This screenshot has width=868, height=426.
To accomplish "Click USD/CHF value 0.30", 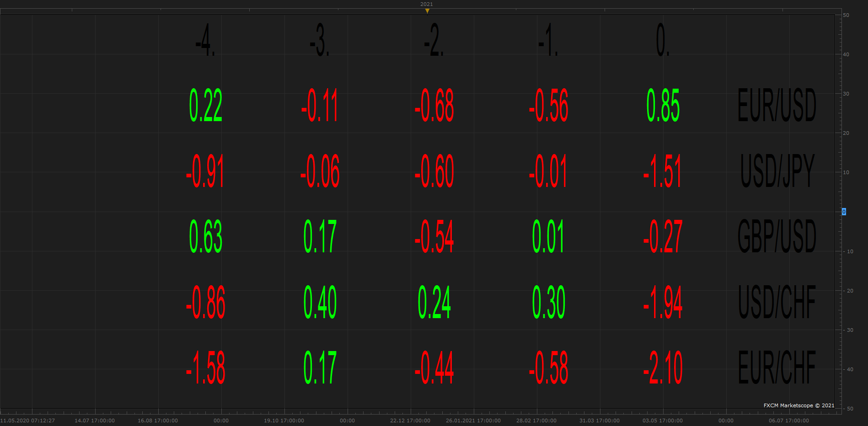I will pyautogui.click(x=549, y=302).
